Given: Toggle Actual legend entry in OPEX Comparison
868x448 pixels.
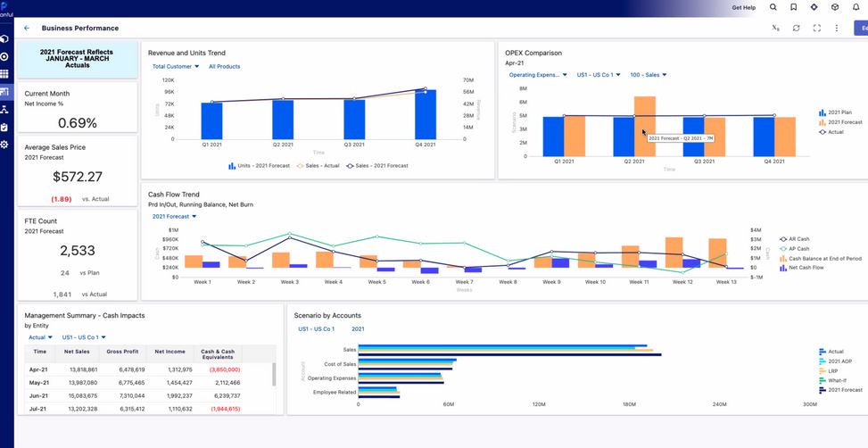Looking at the screenshot, I should (x=831, y=132).
